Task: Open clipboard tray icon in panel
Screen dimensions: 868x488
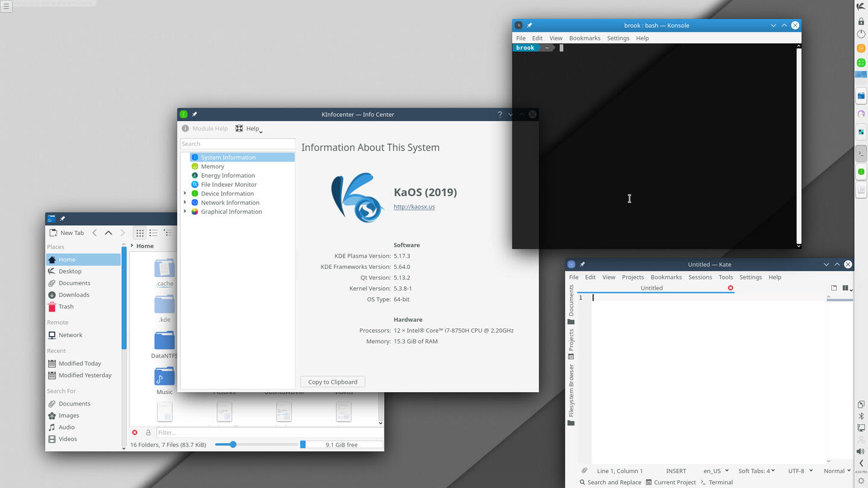Action: coord(861,404)
